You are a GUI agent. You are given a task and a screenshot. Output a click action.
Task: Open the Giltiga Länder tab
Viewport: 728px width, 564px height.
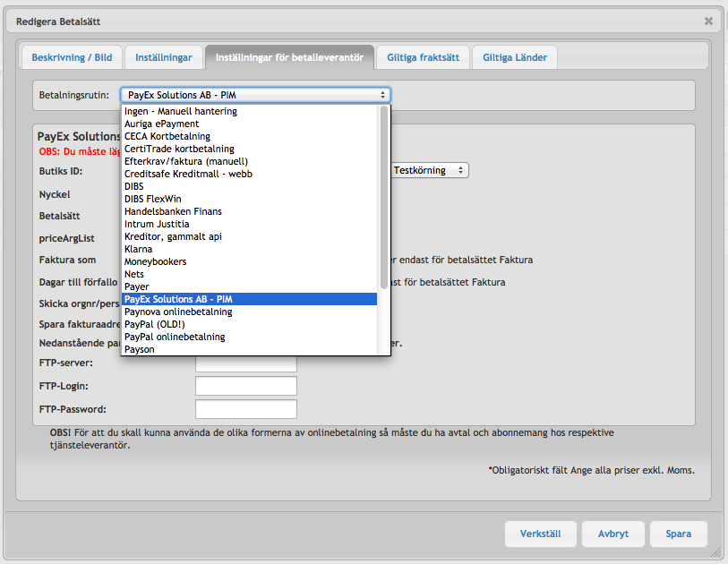[514, 57]
